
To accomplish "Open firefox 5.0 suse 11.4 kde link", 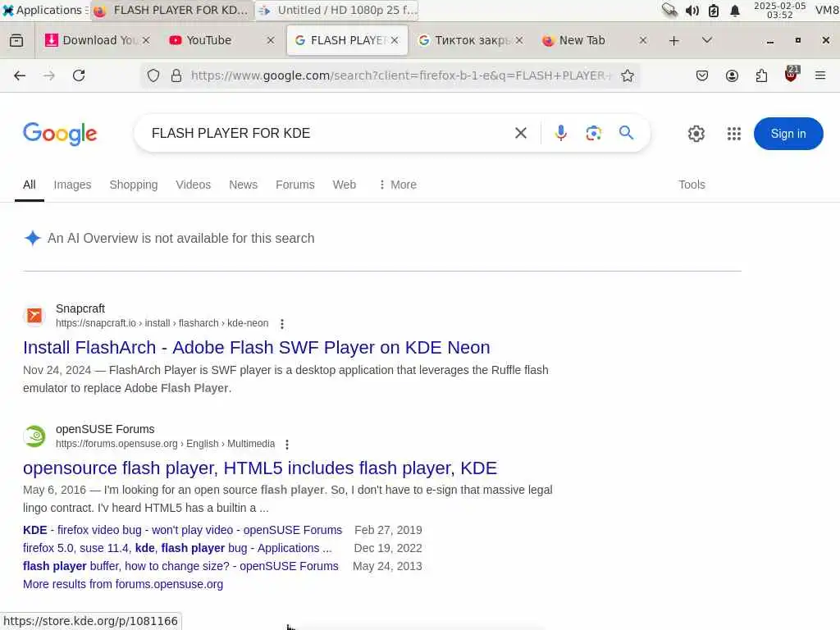I will pyautogui.click(x=177, y=548).
